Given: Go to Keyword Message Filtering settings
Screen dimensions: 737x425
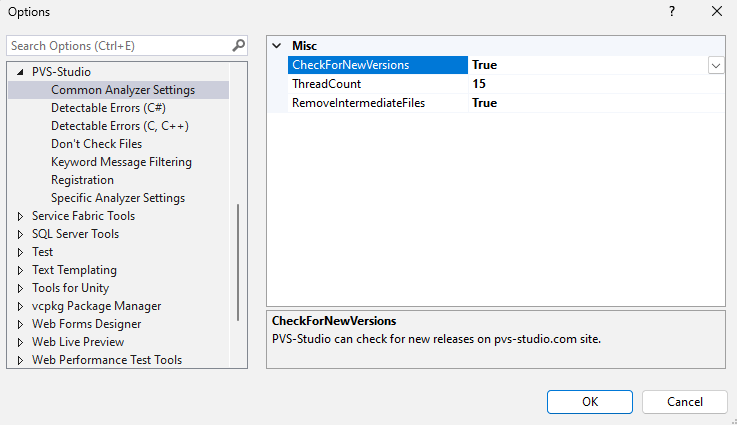Looking at the screenshot, I should 121,162.
